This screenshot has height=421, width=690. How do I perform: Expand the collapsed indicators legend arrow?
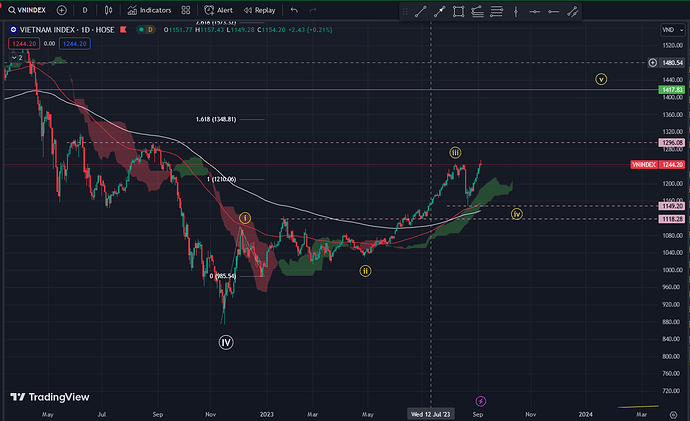click(x=14, y=58)
